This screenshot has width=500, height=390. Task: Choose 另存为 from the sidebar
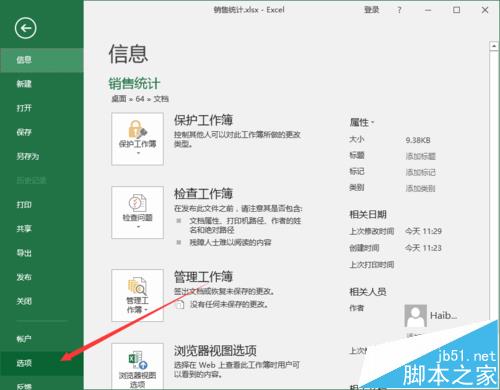pyautogui.click(x=42, y=156)
